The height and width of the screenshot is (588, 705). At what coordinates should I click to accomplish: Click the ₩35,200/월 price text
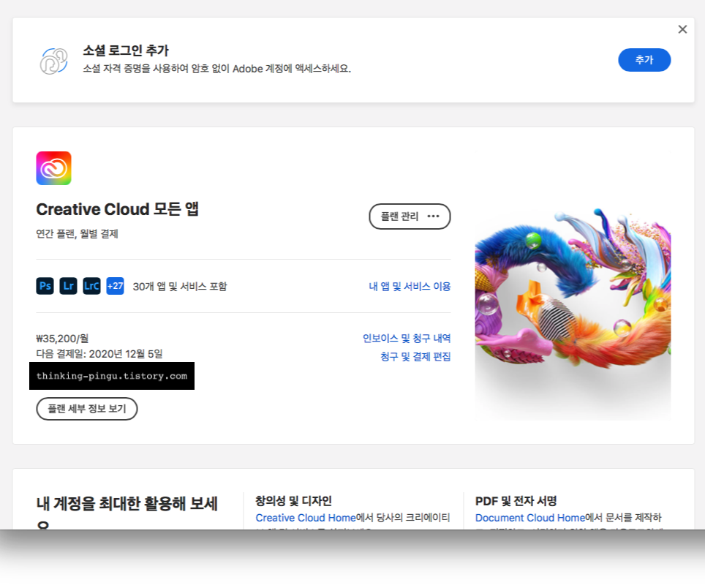click(x=62, y=339)
